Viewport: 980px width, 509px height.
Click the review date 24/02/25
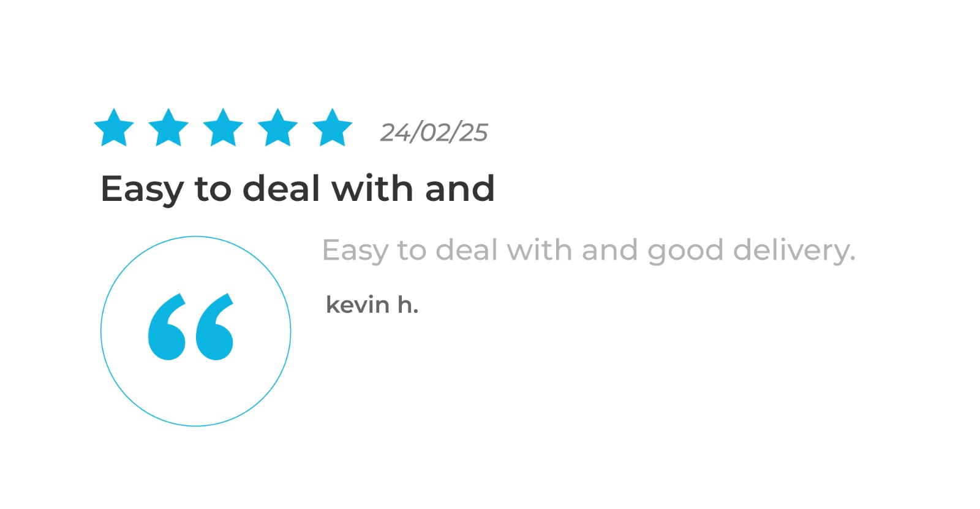tap(434, 132)
